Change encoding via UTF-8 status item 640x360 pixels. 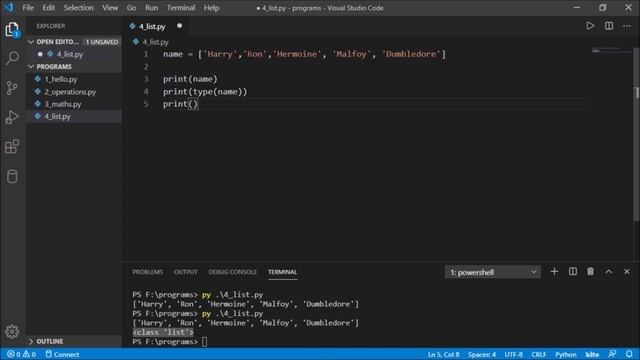[x=513, y=354]
